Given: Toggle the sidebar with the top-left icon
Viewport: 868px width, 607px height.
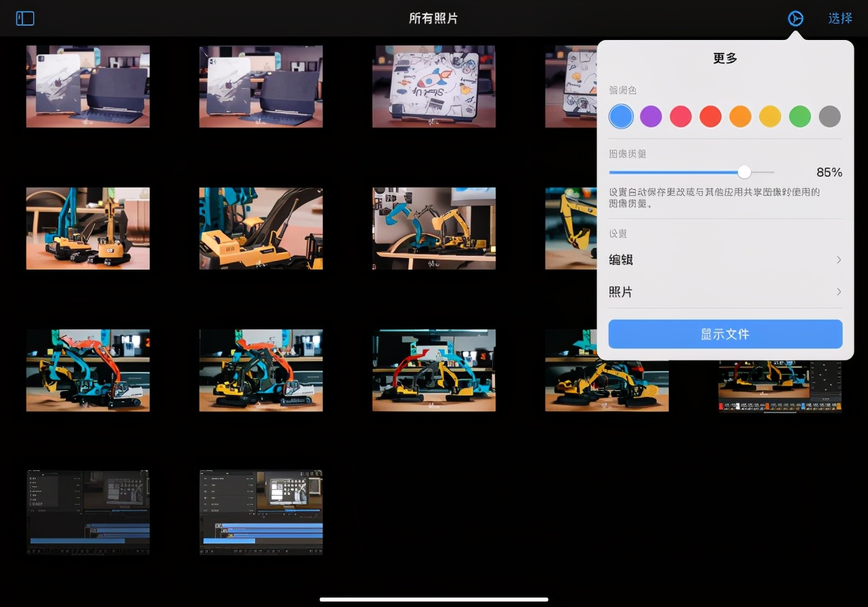Looking at the screenshot, I should tap(24, 18).
